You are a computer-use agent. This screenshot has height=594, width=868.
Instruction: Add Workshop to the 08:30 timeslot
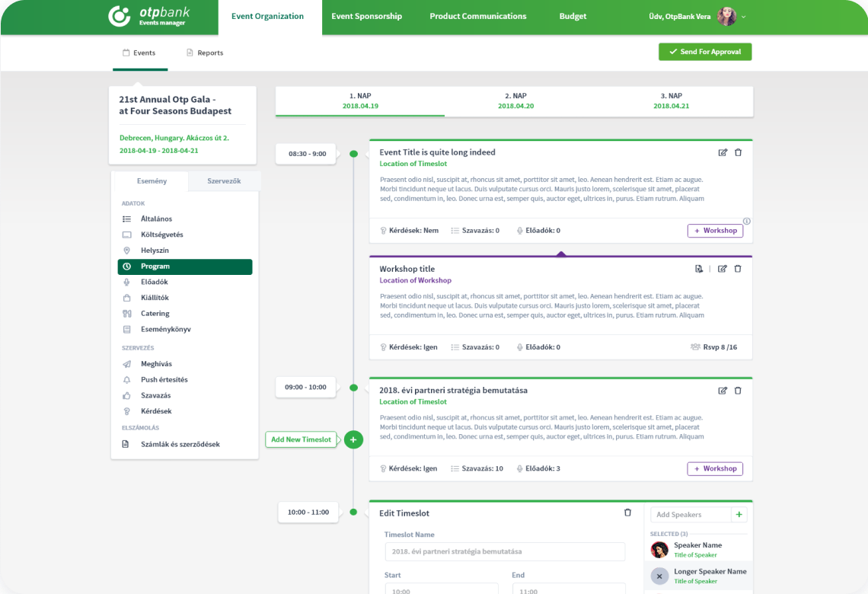pos(715,231)
